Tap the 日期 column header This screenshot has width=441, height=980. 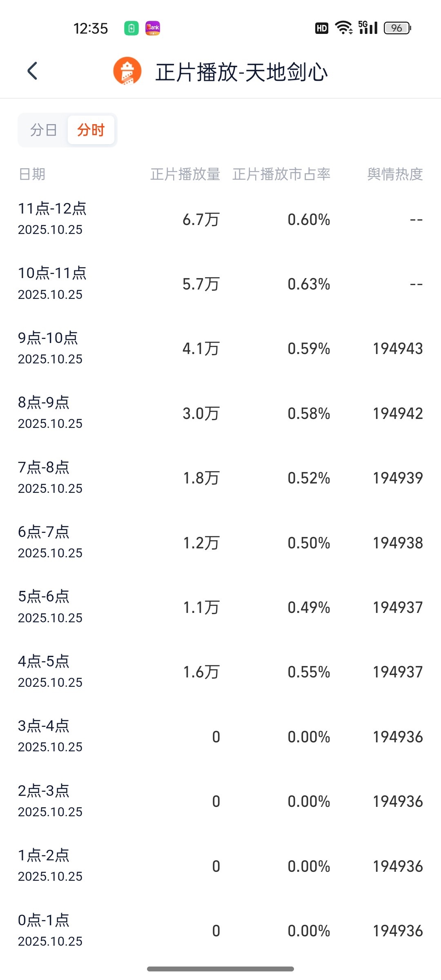tap(32, 174)
